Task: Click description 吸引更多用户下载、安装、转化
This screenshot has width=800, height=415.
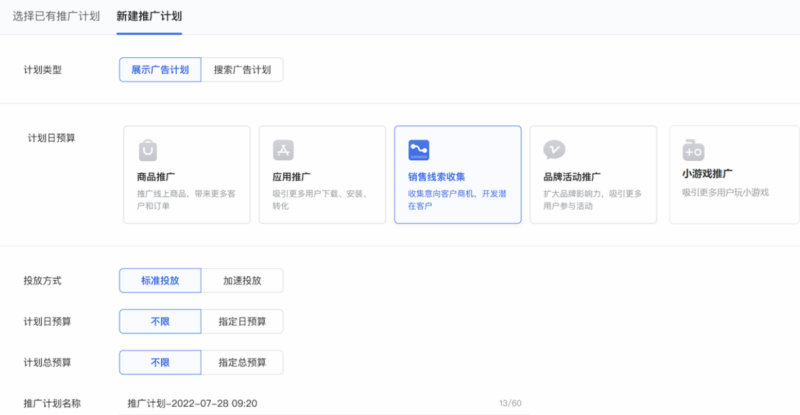Action: click(x=320, y=200)
